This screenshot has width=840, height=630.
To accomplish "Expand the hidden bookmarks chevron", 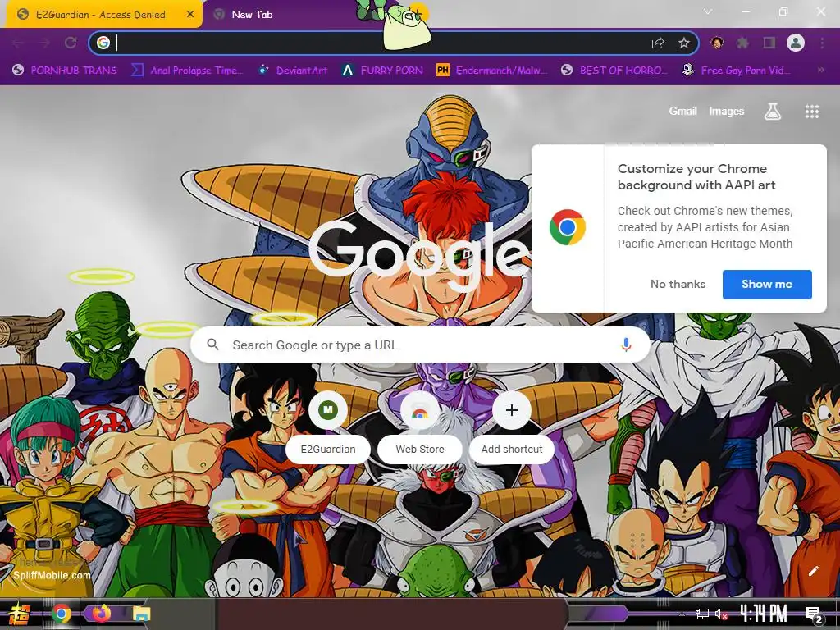I will pyautogui.click(x=820, y=71).
